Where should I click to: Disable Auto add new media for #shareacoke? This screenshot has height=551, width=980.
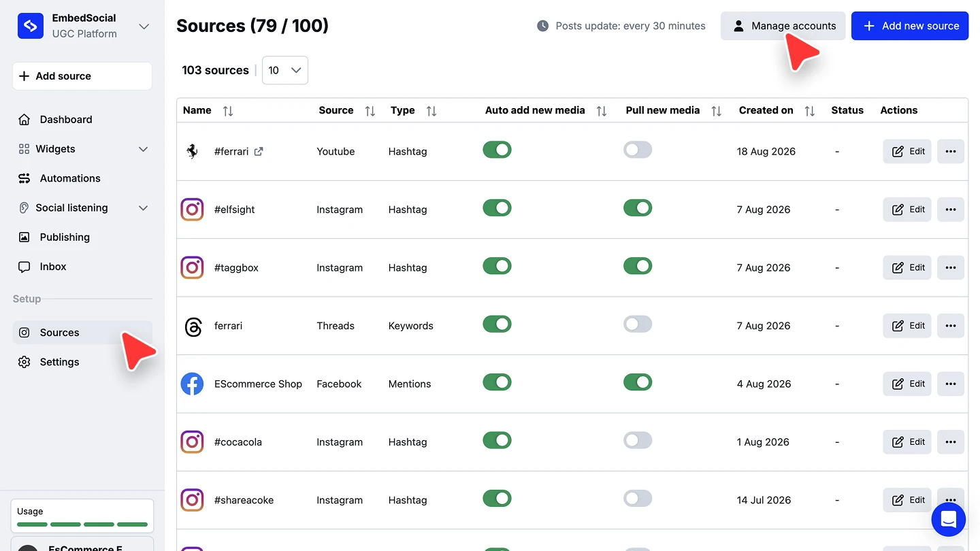497,499
